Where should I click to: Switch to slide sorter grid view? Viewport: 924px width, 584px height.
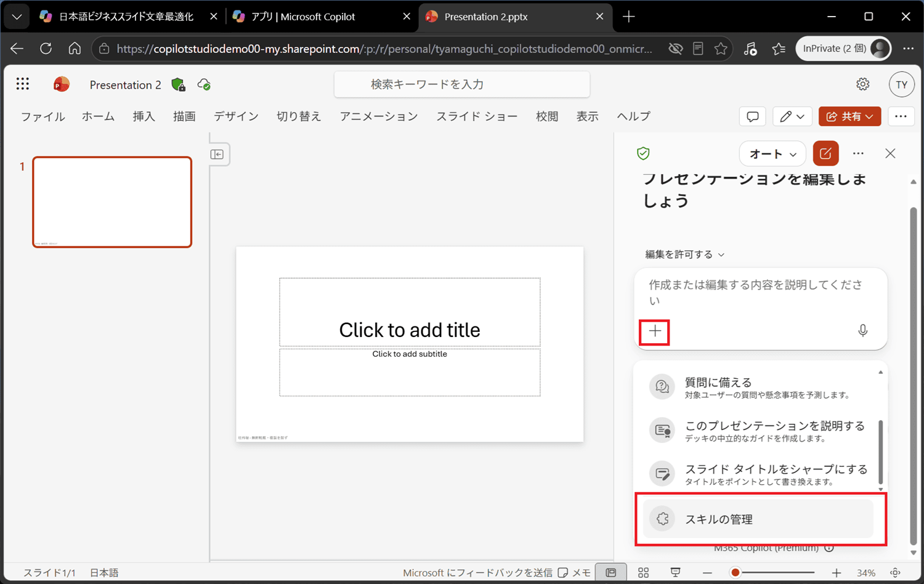pyautogui.click(x=644, y=573)
